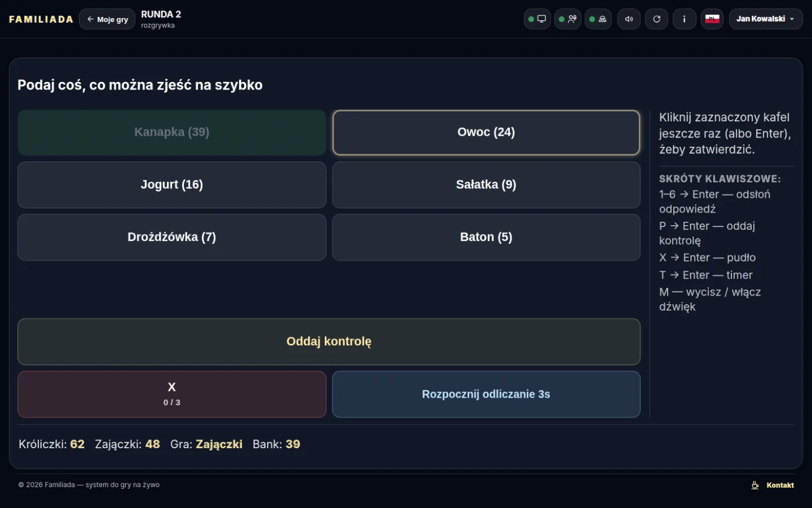
Task: Open the buzzer device status button
Action: click(x=598, y=19)
